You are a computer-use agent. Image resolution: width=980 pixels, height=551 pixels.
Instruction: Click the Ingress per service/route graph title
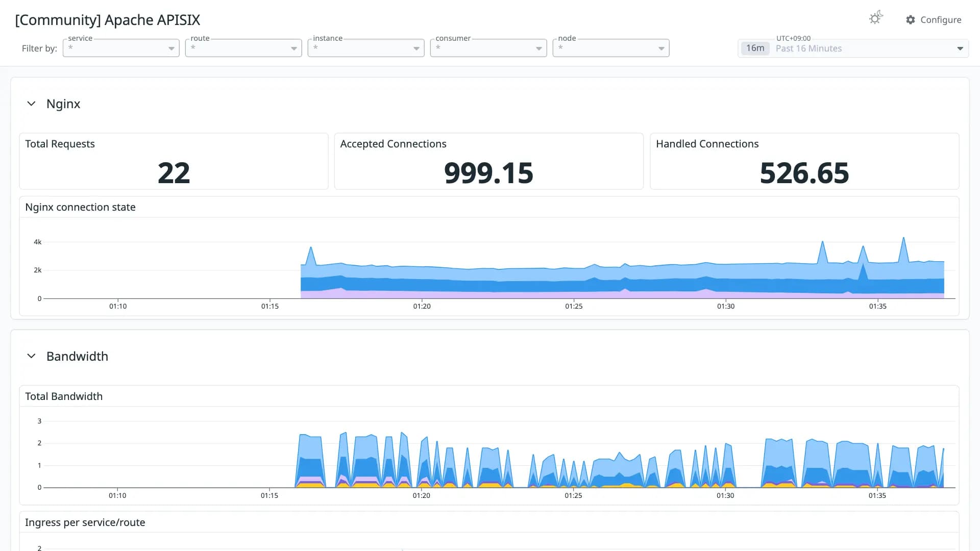coord(85,522)
